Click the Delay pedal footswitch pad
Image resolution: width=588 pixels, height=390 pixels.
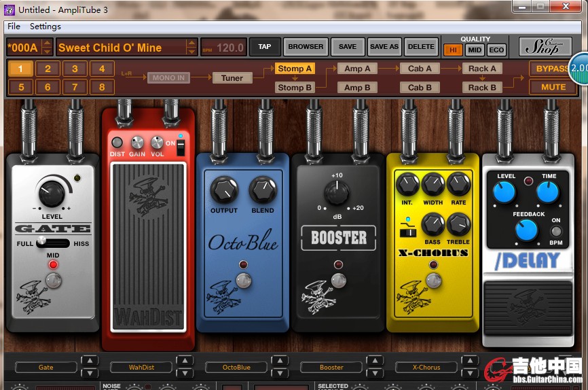(x=528, y=308)
